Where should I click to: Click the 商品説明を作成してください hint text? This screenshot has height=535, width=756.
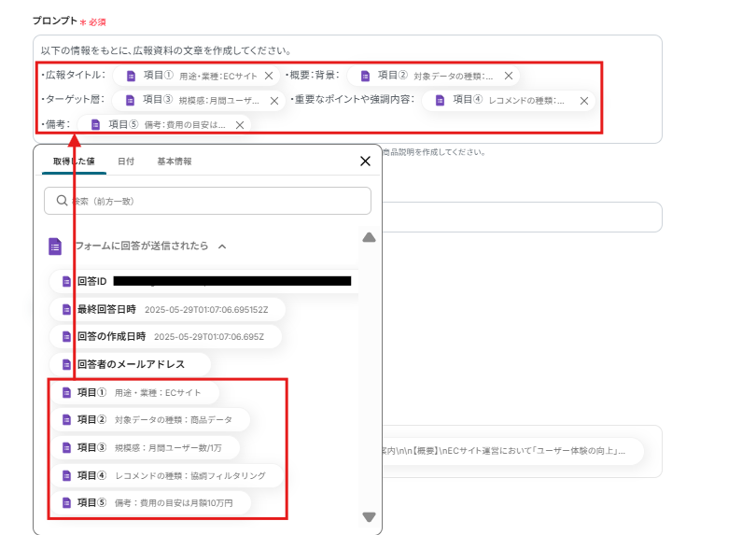433,152
